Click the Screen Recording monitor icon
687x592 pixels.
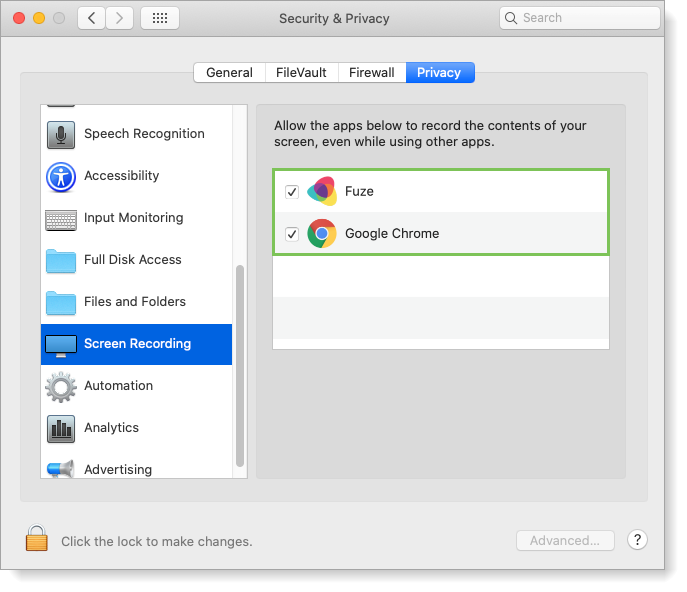click(x=61, y=346)
